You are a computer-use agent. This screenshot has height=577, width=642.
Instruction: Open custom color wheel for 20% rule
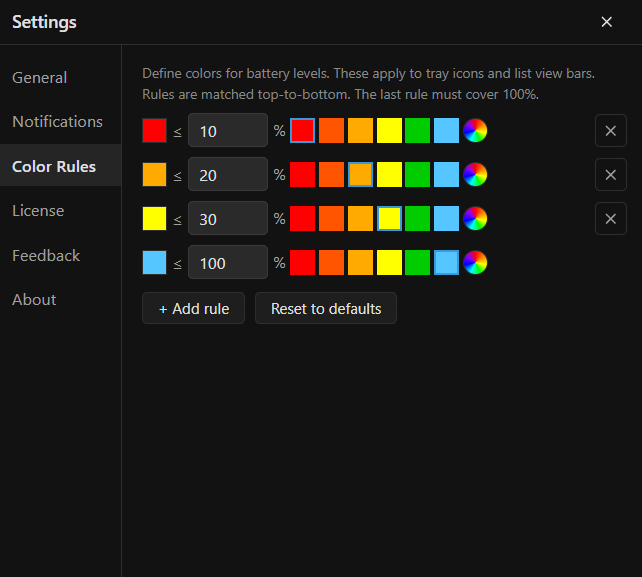pyautogui.click(x=475, y=174)
